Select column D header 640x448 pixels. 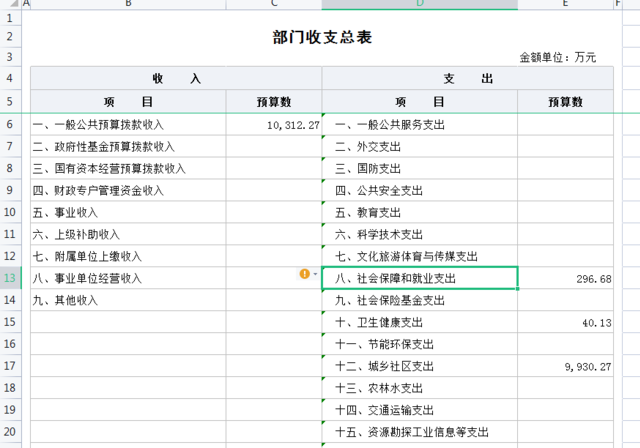pyautogui.click(x=419, y=4)
